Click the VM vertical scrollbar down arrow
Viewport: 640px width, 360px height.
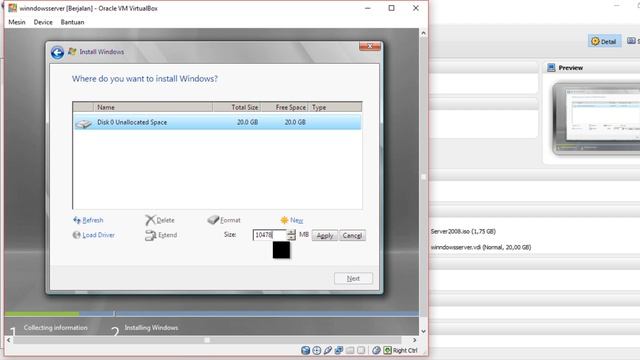pos(423,331)
